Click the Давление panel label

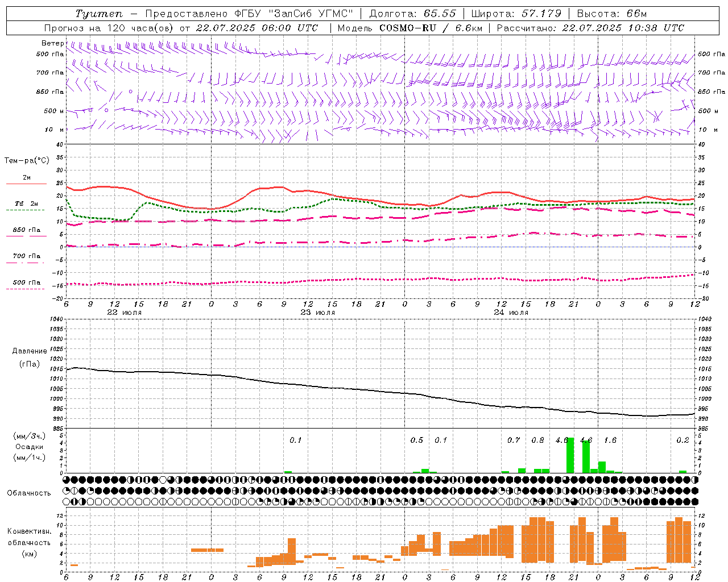pos(30,351)
